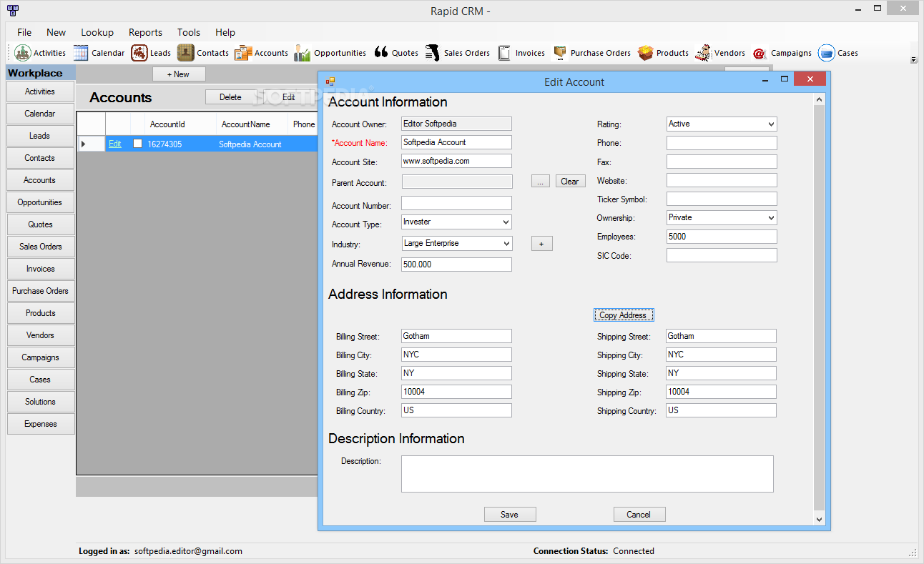Open the Tools menu
Image resolution: width=924 pixels, height=564 pixels.
point(189,32)
